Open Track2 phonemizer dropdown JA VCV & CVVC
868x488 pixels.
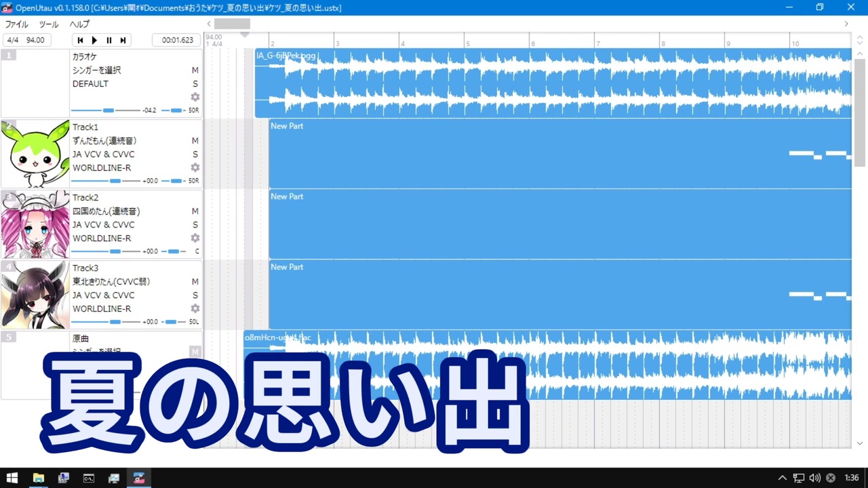(104, 224)
